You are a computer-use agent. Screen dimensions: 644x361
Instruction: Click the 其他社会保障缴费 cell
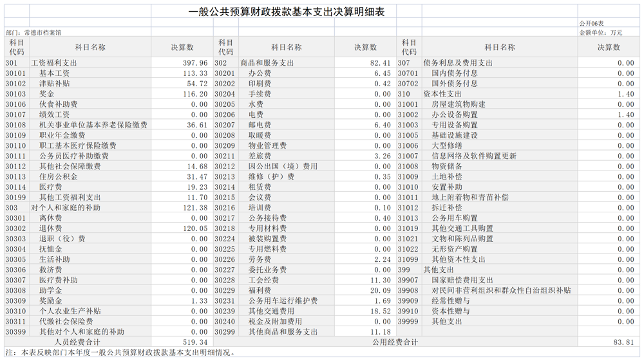coord(70,166)
